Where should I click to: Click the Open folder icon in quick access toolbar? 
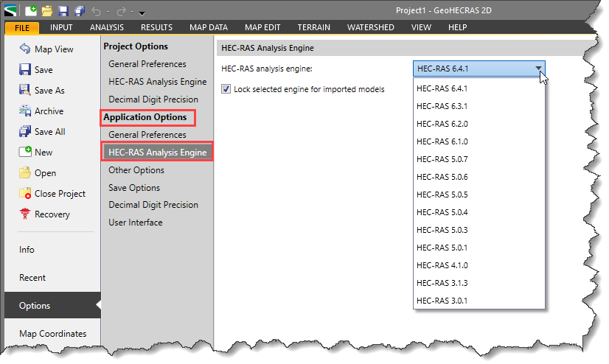(47, 10)
